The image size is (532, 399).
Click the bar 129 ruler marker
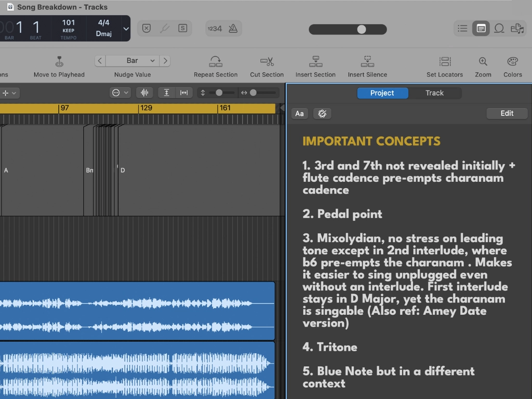click(145, 108)
